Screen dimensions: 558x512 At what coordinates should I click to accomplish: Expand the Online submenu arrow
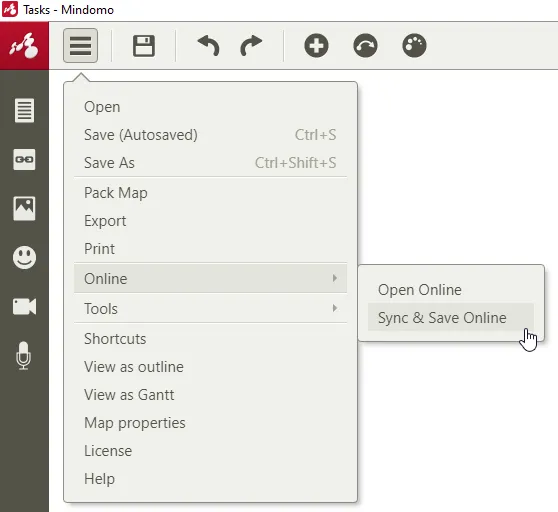[x=335, y=278]
